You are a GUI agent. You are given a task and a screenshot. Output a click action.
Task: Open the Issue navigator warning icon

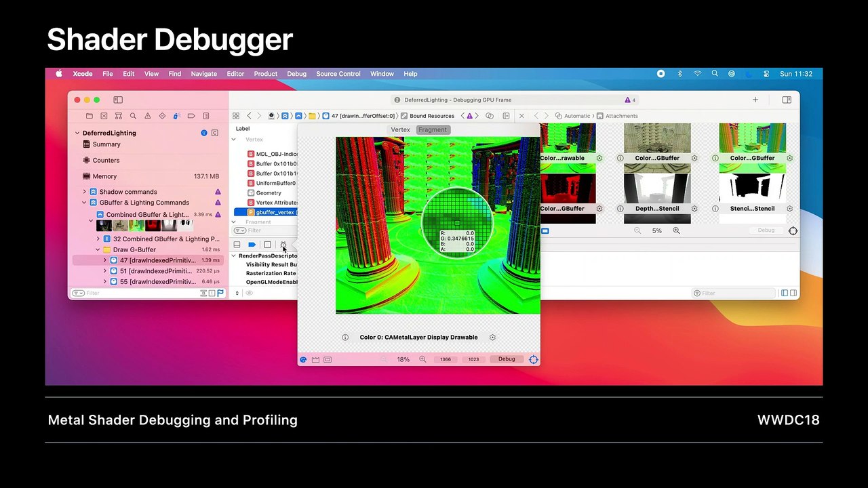tap(147, 116)
